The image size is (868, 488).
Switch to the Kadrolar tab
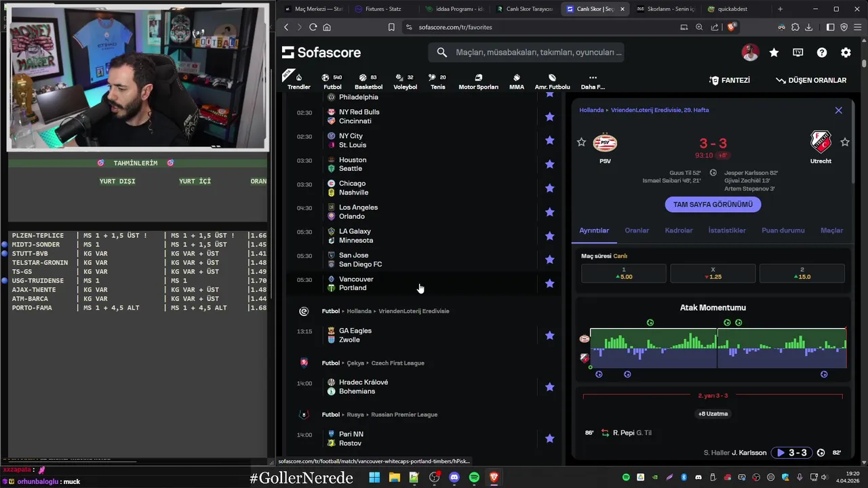[x=679, y=230]
